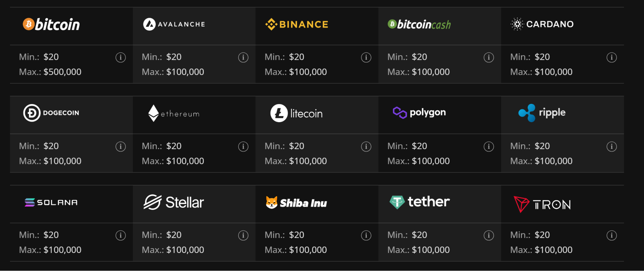Viewport: 644px width, 271px height.
Task: Select the Binance logo
Action: click(x=297, y=24)
